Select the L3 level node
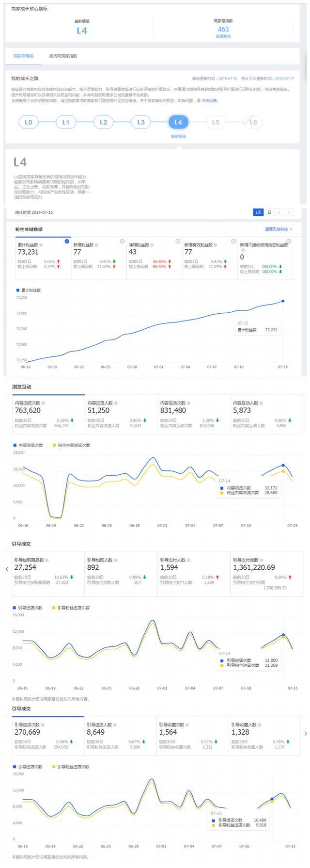310x868 pixels. 140,122
